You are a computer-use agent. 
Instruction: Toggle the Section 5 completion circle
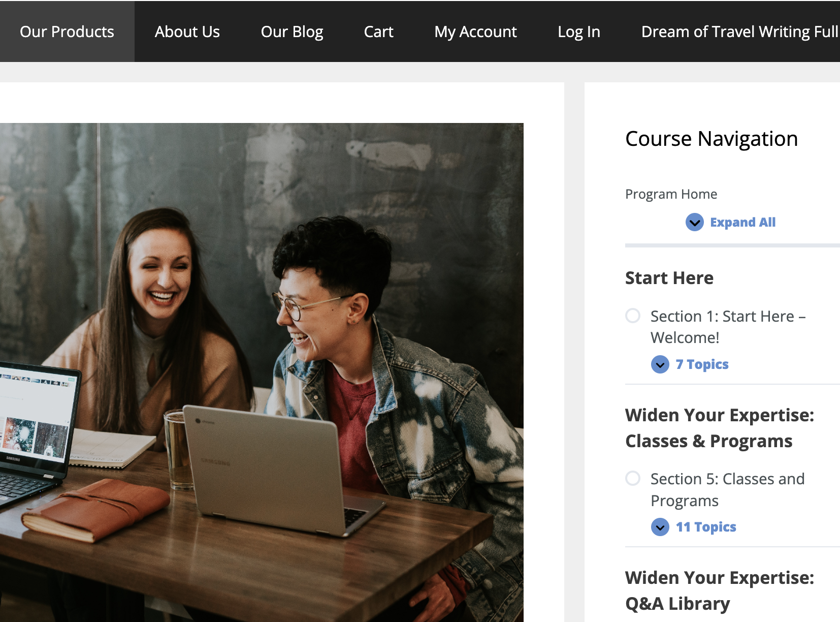click(x=633, y=479)
